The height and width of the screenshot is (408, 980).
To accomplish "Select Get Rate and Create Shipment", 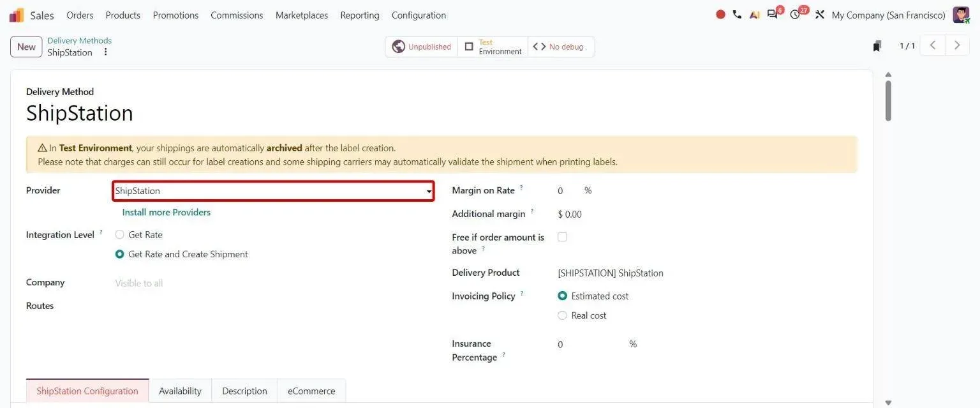I will pos(119,254).
